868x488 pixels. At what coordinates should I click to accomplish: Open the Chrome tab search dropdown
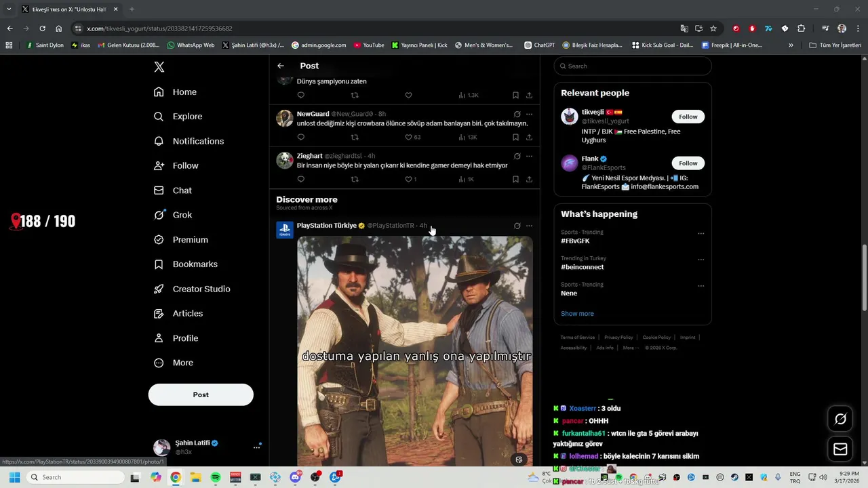9,9
